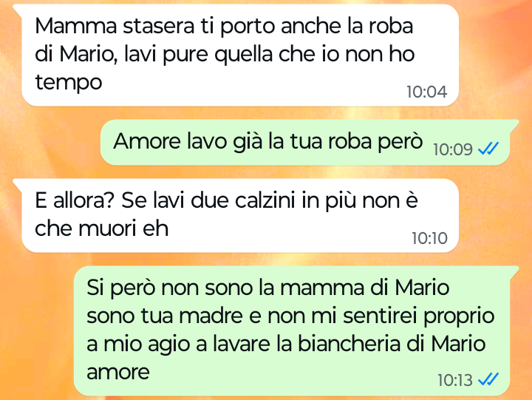Click the tail of the 10:09 sent bubble

tap(514, 126)
